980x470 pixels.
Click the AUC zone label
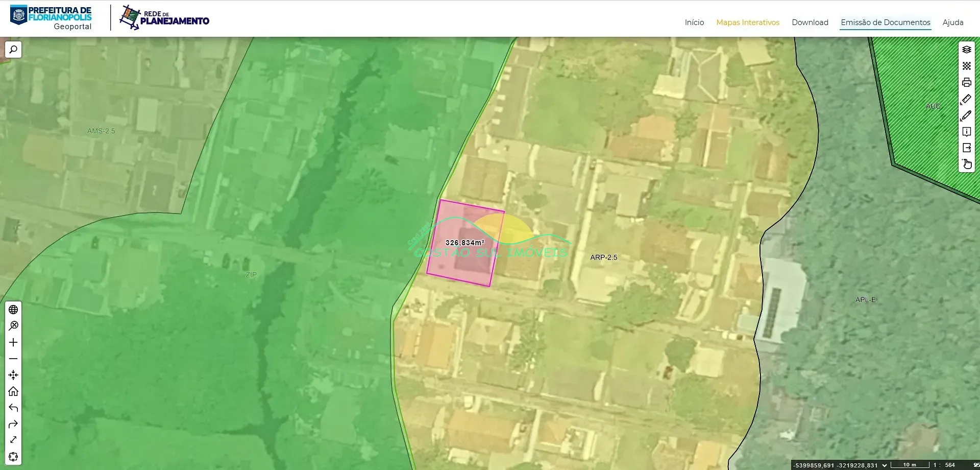(933, 106)
